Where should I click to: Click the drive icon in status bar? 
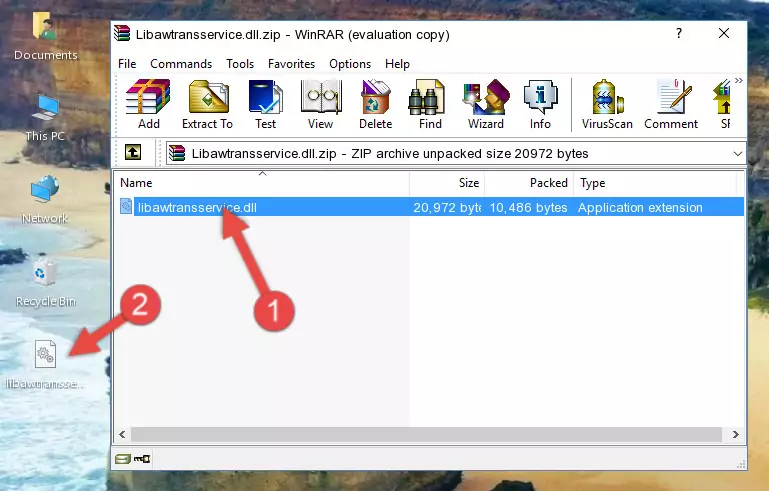point(123,459)
